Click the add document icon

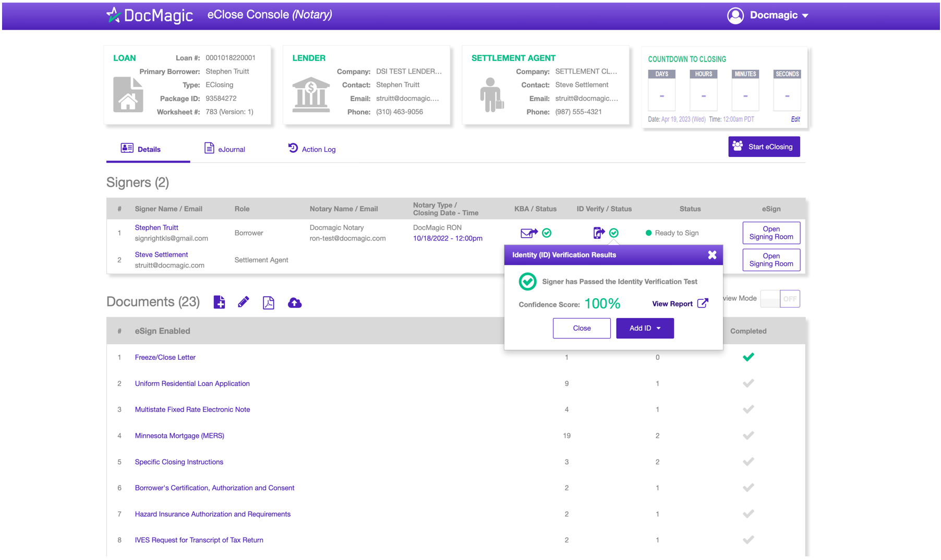220,302
